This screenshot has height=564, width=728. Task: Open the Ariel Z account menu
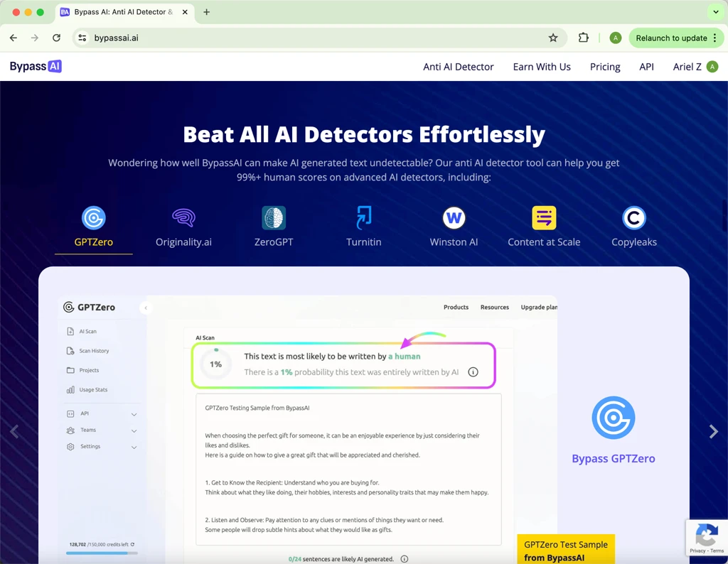(695, 67)
